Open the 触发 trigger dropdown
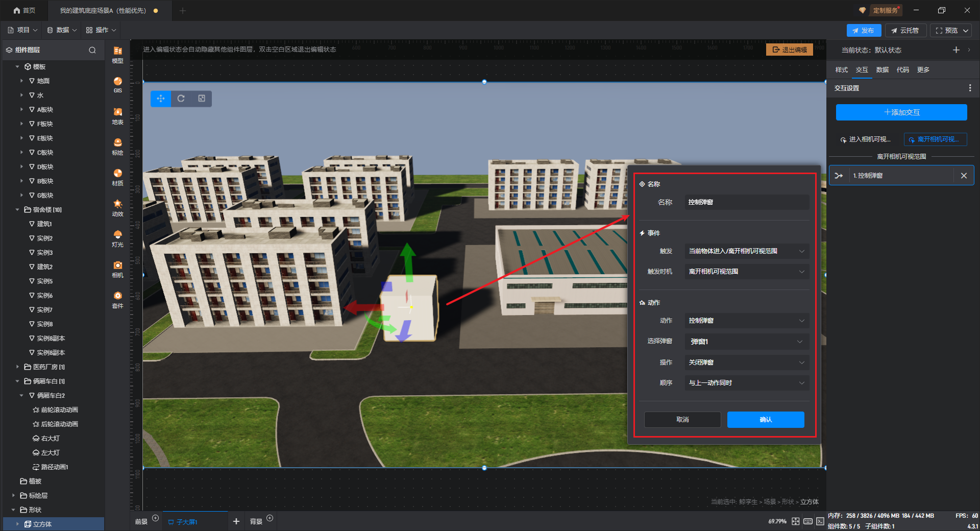This screenshot has width=980, height=531. (x=746, y=251)
